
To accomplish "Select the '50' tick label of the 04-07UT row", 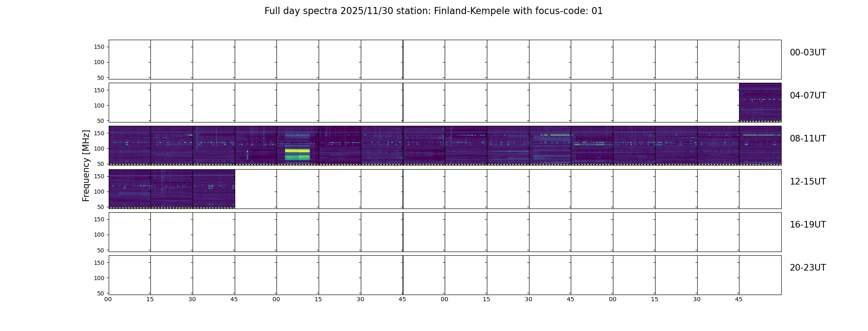I will point(101,121).
